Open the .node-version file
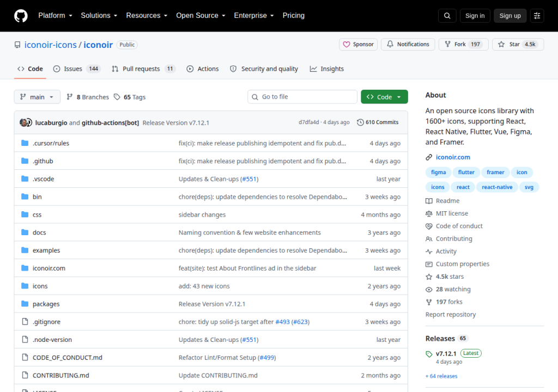 (52, 340)
